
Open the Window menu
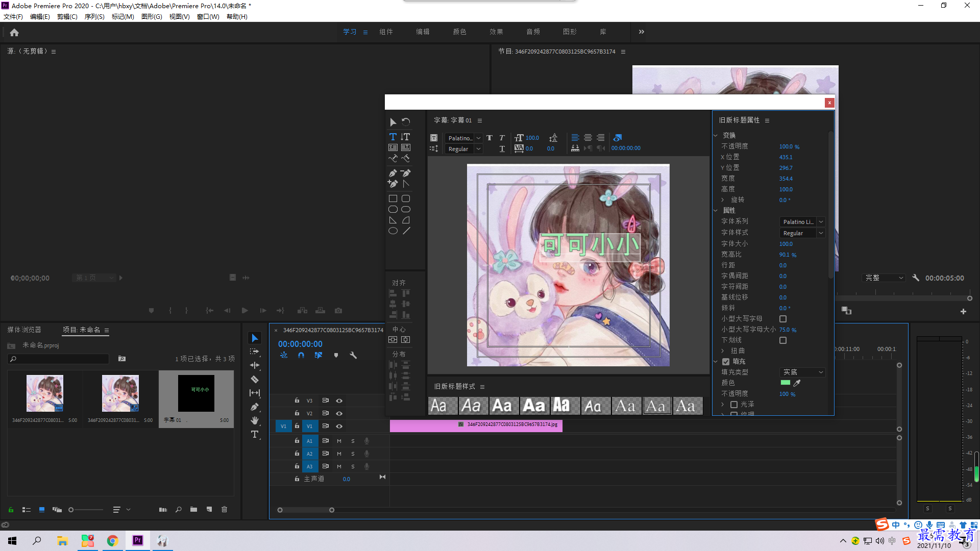[x=208, y=17]
